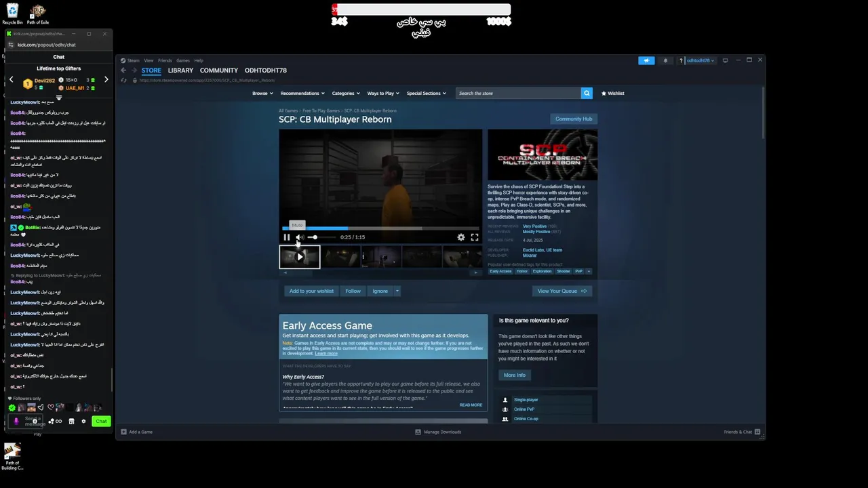Expand the Categories dropdown
This screenshot has width=868, height=488.
tap(346, 93)
